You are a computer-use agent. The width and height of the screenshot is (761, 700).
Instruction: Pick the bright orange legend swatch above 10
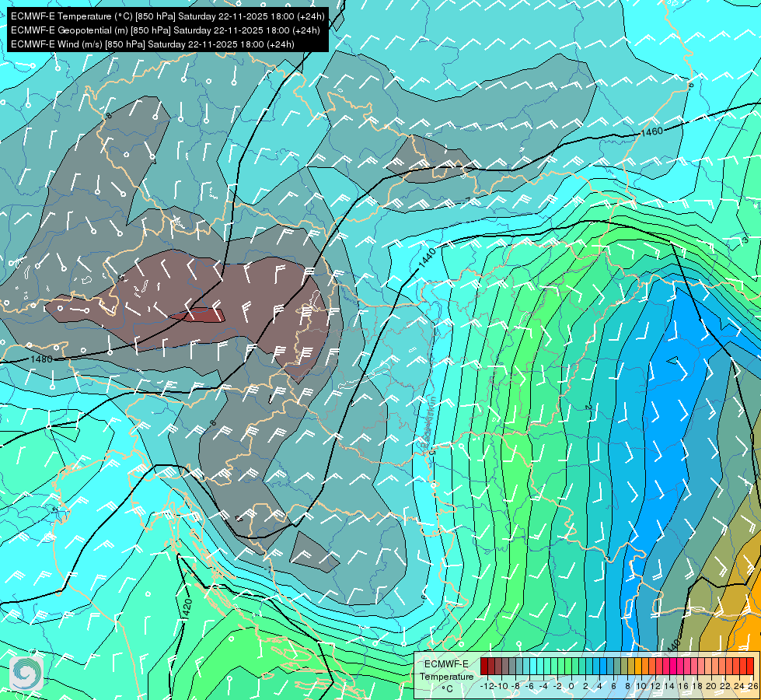pyautogui.click(x=638, y=666)
